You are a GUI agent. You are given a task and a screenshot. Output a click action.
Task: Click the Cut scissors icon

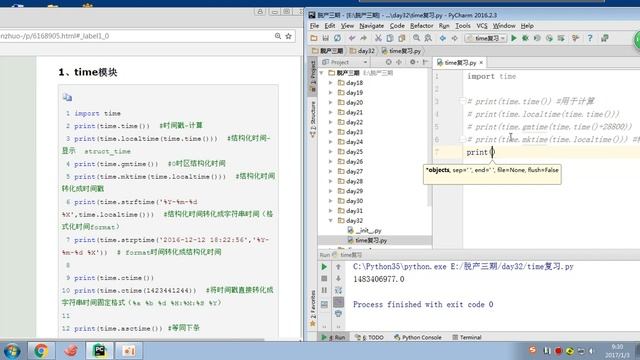(378, 38)
